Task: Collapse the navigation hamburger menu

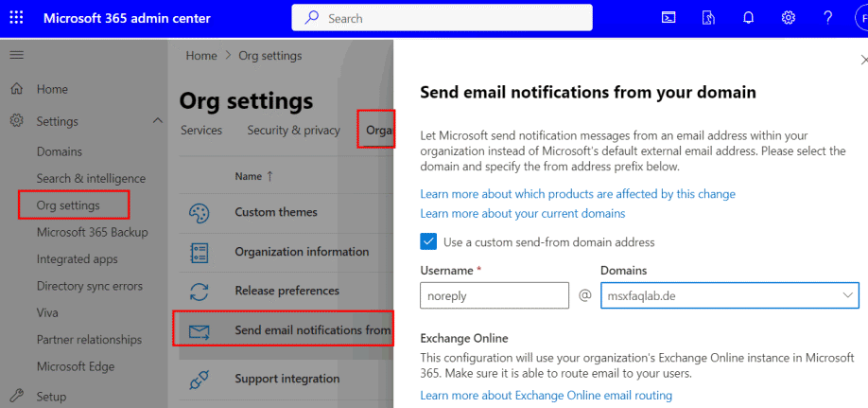Action: click(x=16, y=56)
